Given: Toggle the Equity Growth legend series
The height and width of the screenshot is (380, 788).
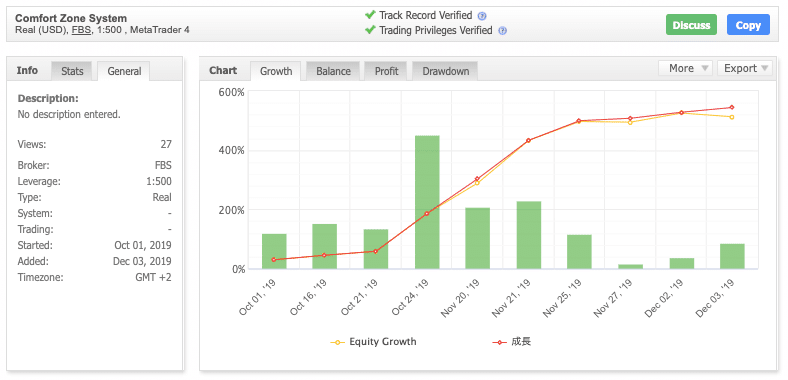Looking at the screenshot, I should [373, 342].
